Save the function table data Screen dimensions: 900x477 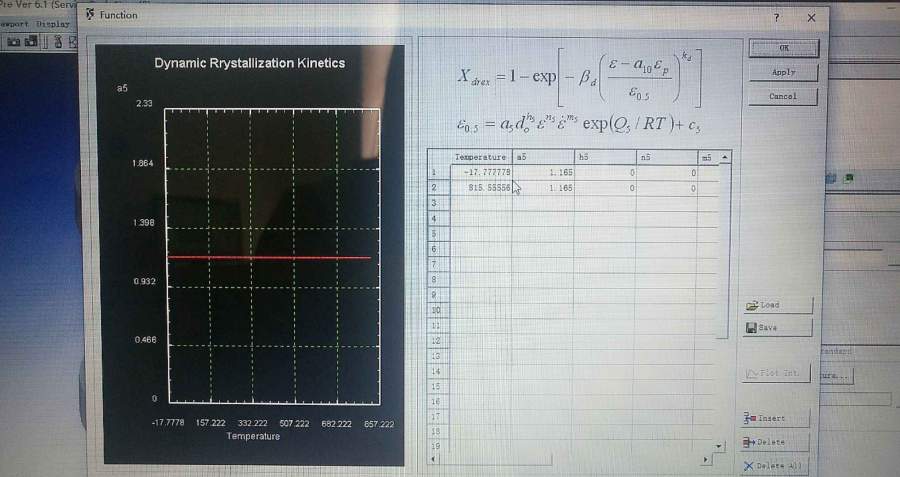[x=777, y=327]
